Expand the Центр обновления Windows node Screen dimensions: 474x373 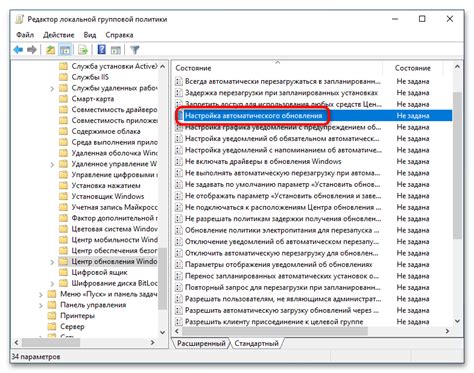52,262
